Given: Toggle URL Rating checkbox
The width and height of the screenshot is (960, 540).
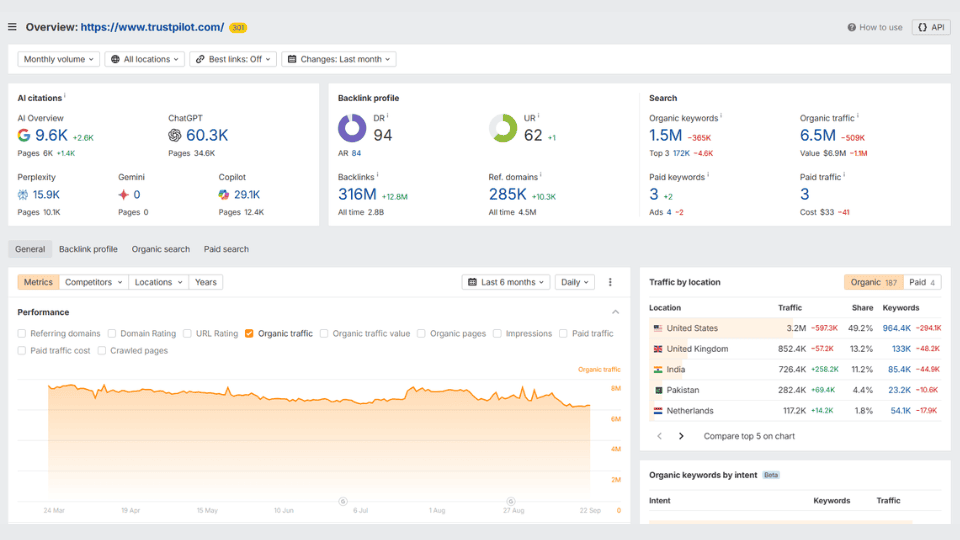Looking at the screenshot, I should point(187,334).
